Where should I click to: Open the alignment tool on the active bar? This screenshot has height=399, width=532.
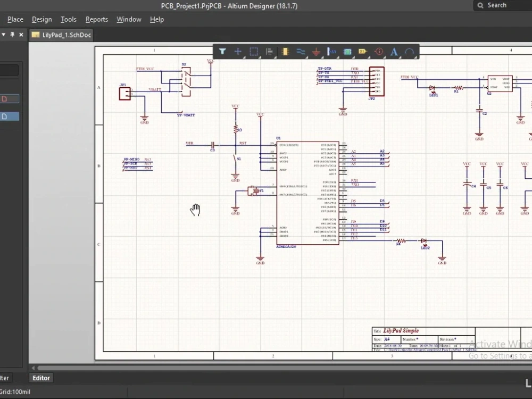tap(270, 52)
